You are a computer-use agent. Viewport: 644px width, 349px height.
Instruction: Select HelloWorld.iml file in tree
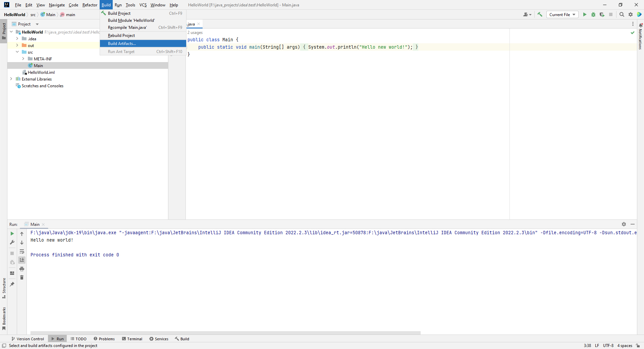tap(41, 72)
